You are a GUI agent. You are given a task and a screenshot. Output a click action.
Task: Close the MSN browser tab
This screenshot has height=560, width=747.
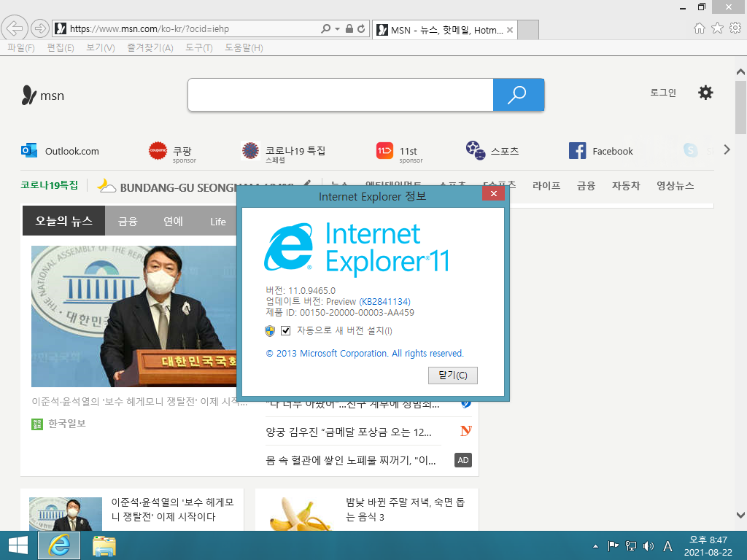[x=510, y=30]
